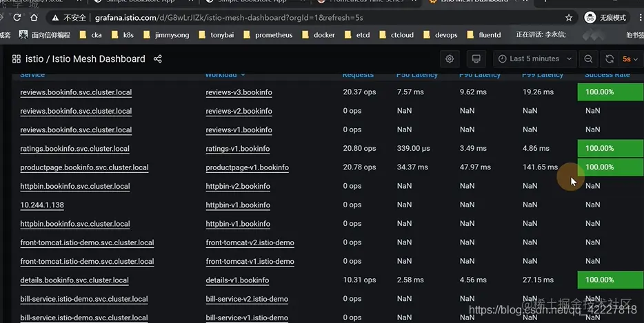Image resolution: width=644 pixels, height=323 pixels.
Task: Select the 20.80 ops requests value
Action: [x=359, y=149]
